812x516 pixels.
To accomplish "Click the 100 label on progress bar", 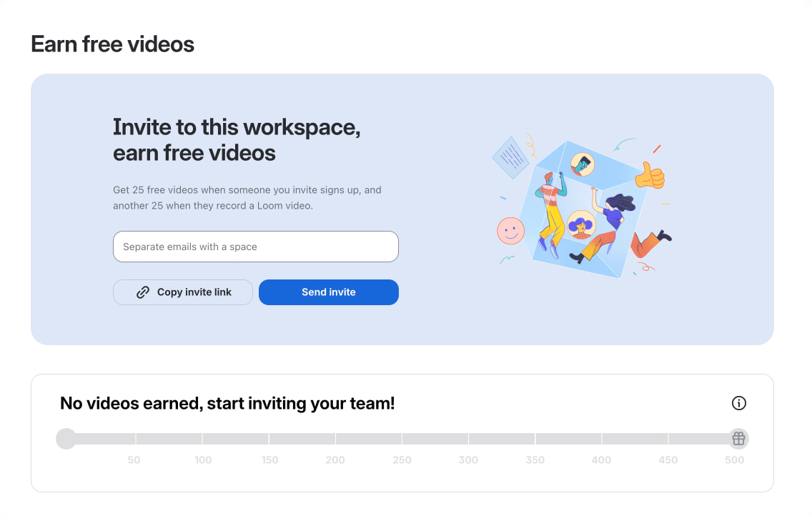I will (203, 460).
